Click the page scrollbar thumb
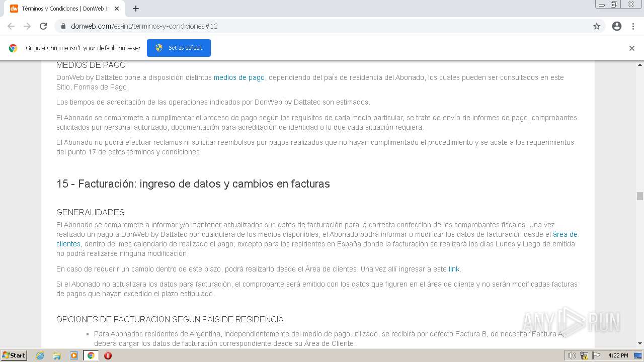Image resolution: width=644 pixels, height=362 pixels. coord(639,196)
